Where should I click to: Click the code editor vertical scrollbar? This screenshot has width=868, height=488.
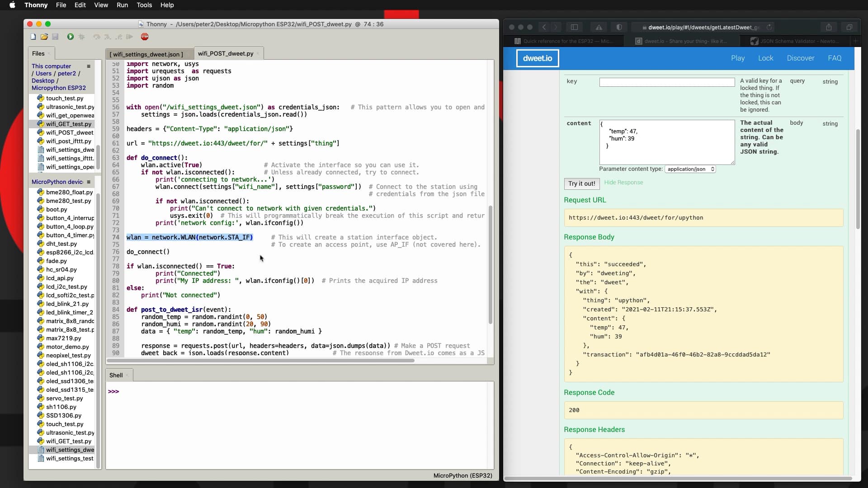point(490,265)
